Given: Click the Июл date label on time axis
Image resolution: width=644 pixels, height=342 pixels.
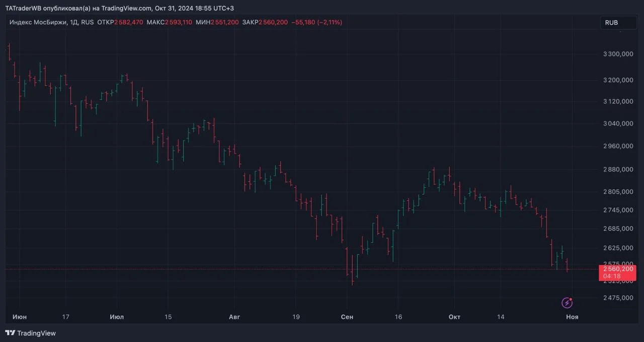Looking at the screenshot, I should tap(117, 317).
